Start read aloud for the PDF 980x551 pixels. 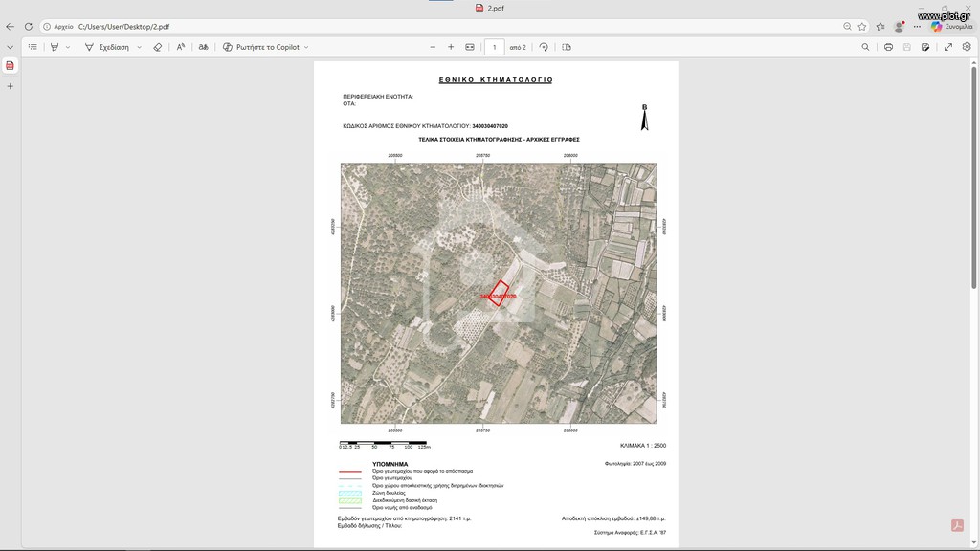pyautogui.click(x=181, y=47)
